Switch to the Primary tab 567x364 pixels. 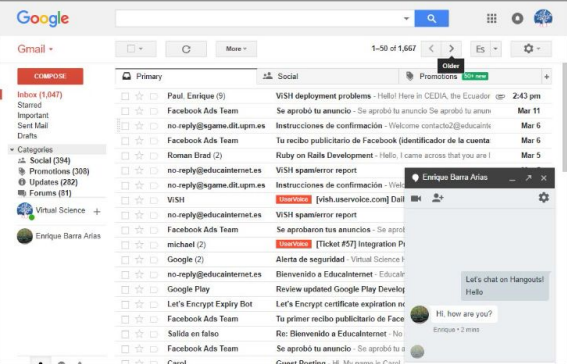186,77
